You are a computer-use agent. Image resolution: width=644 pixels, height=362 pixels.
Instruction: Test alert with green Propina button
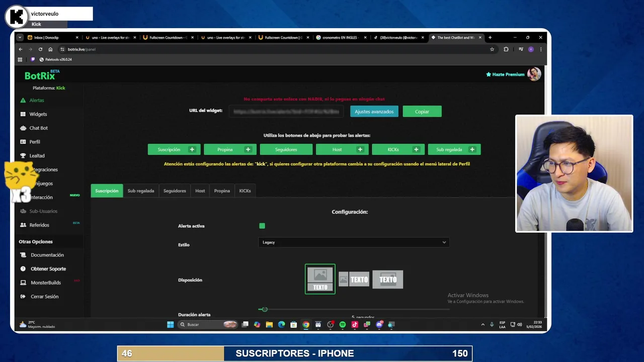click(230, 149)
